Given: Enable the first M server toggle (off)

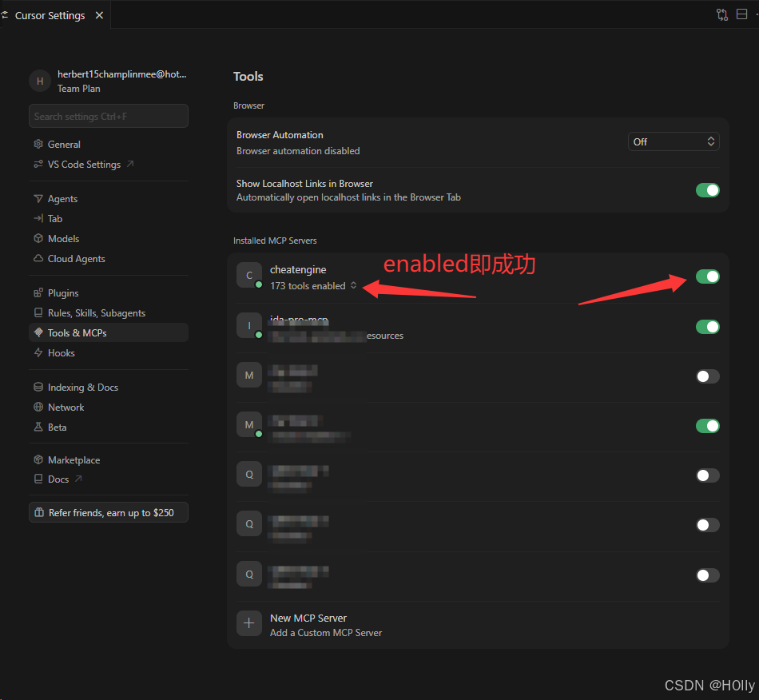Looking at the screenshot, I should coord(708,376).
